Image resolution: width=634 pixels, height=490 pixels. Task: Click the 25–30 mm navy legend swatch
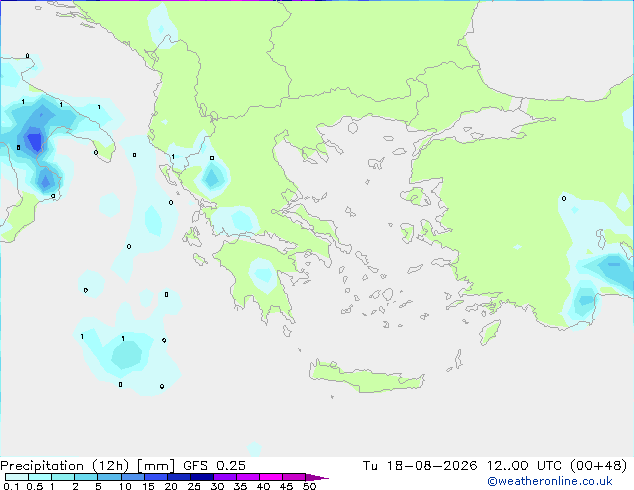(x=202, y=477)
